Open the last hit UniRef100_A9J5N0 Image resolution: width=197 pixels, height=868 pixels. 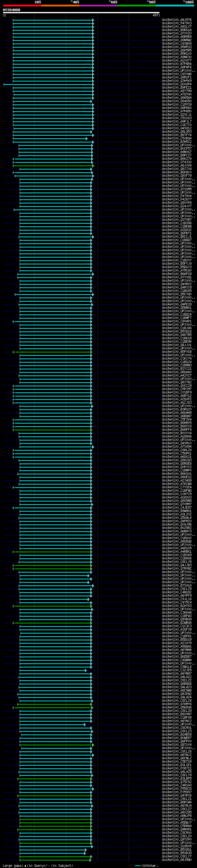point(177,860)
